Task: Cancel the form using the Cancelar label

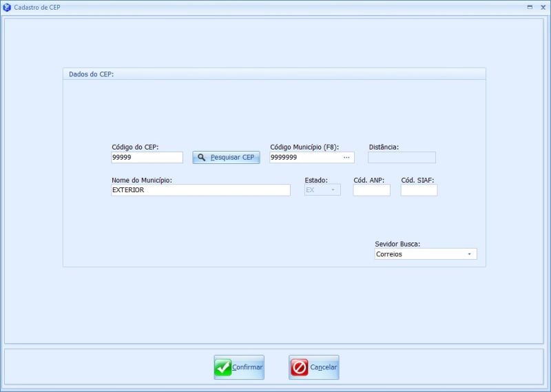Action: coord(324,368)
